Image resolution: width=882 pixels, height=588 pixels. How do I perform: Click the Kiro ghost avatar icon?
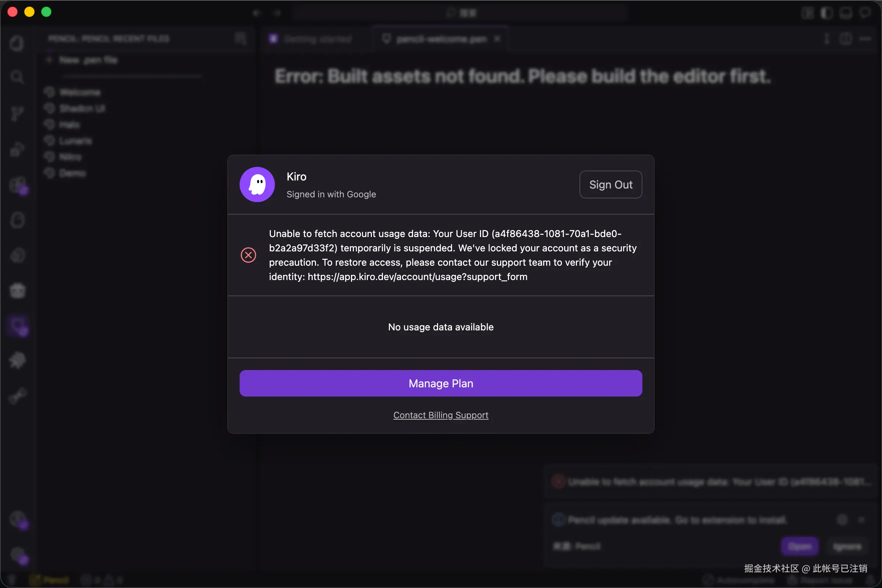click(257, 184)
